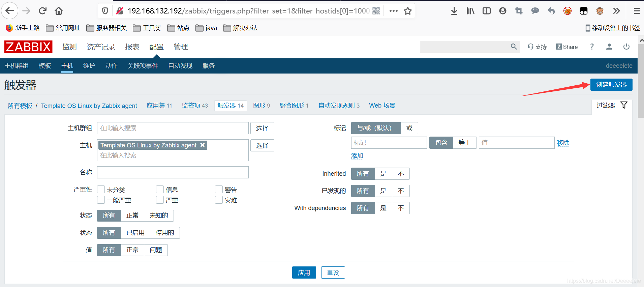Open the 报表 main menu
Screen dimensions: 644x287
pos(132,47)
